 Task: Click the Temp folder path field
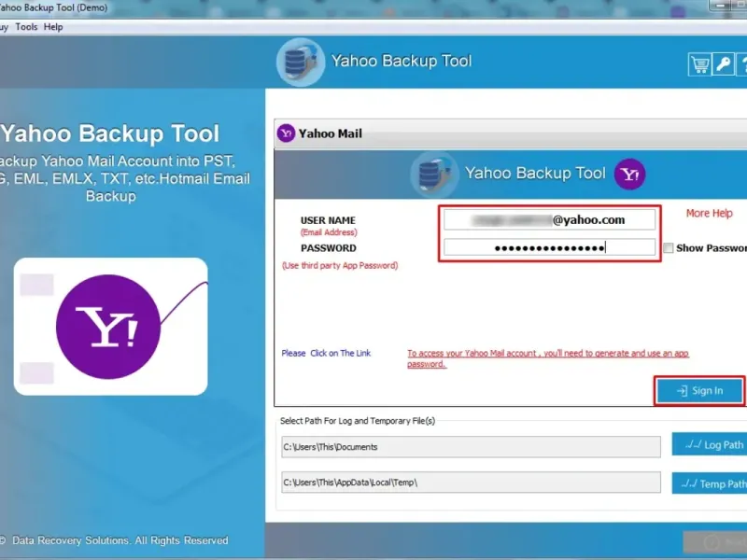[471, 483]
